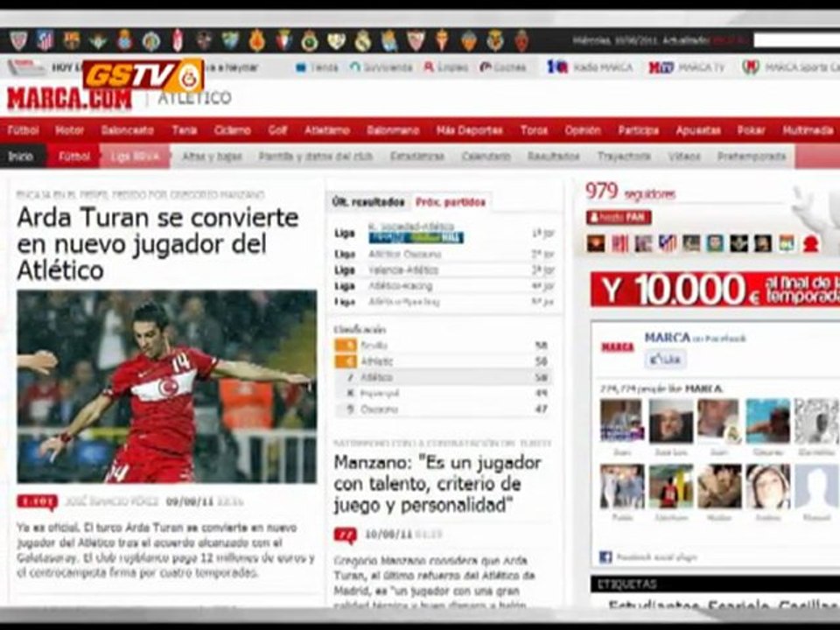This screenshot has height=630, width=840.
Task: Open the Pretemporada submenu item
Action: pyautogui.click(x=752, y=157)
